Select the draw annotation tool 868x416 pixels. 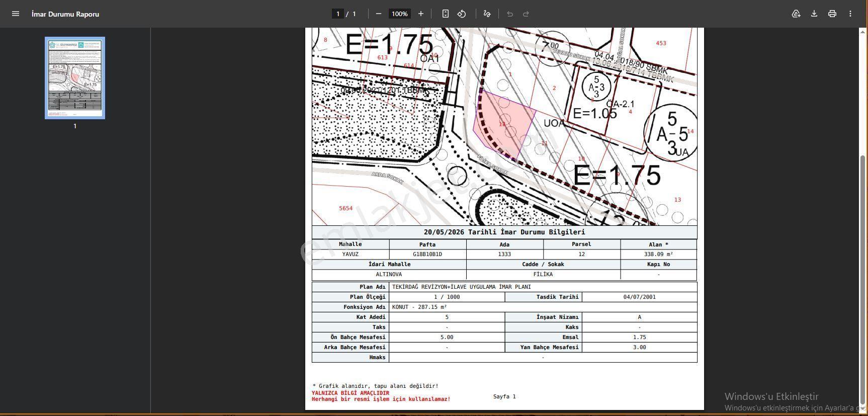pyautogui.click(x=487, y=14)
